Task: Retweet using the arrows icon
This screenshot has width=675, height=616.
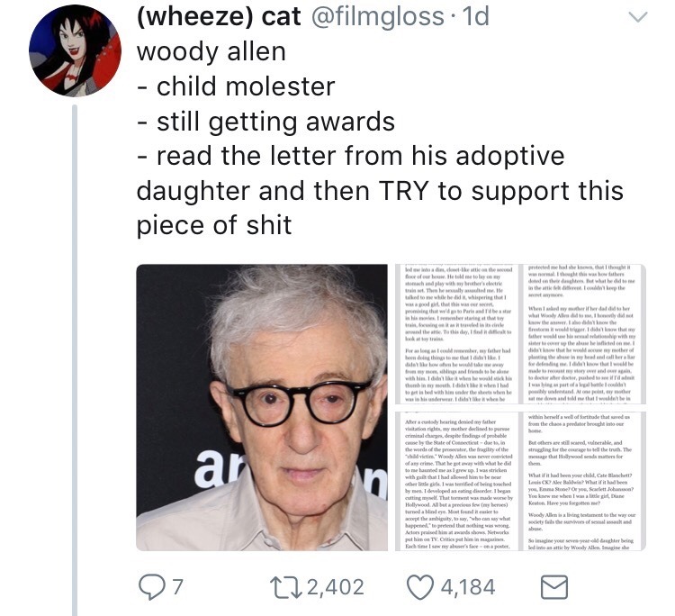Action: 285,587
